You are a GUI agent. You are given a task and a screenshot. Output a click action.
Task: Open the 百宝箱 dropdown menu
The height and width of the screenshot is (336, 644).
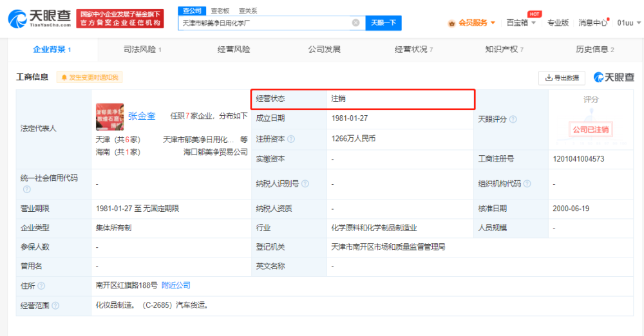521,23
